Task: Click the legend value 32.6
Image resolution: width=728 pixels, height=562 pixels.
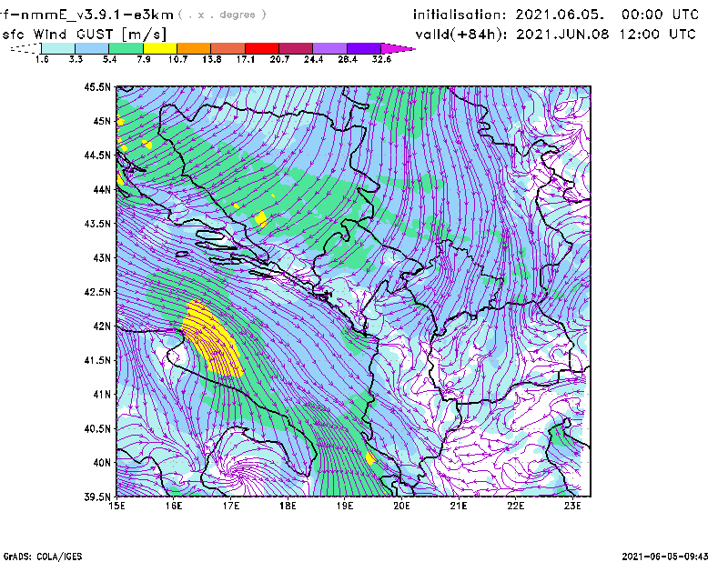Action: tap(381, 59)
